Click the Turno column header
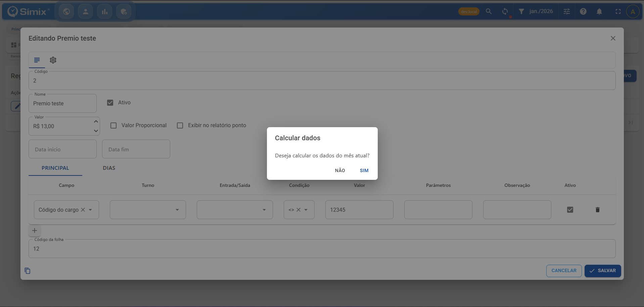The height and width of the screenshot is (307, 644). tap(148, 185)
